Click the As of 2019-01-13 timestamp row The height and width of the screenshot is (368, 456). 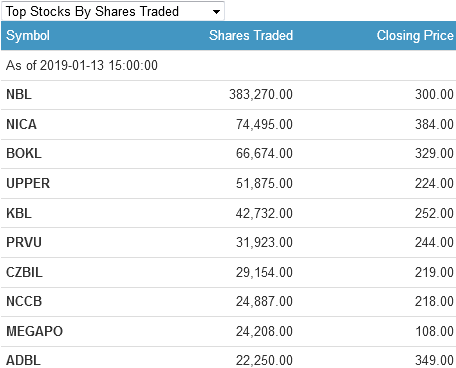228,65
